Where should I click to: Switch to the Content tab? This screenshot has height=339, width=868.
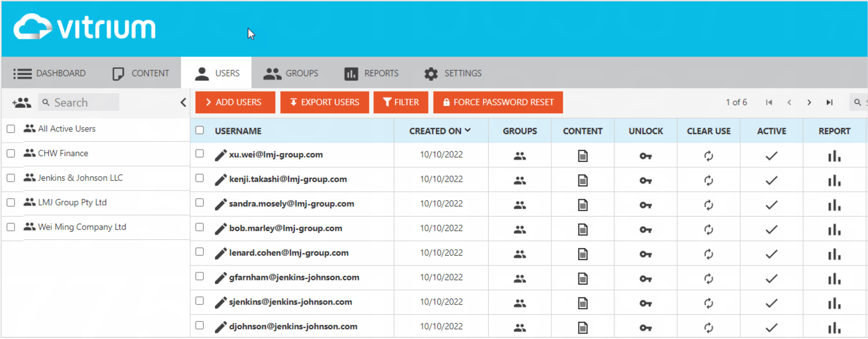140,73
